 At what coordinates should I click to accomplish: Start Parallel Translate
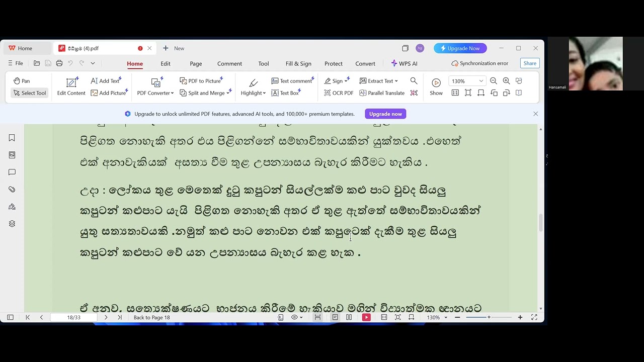382,93
